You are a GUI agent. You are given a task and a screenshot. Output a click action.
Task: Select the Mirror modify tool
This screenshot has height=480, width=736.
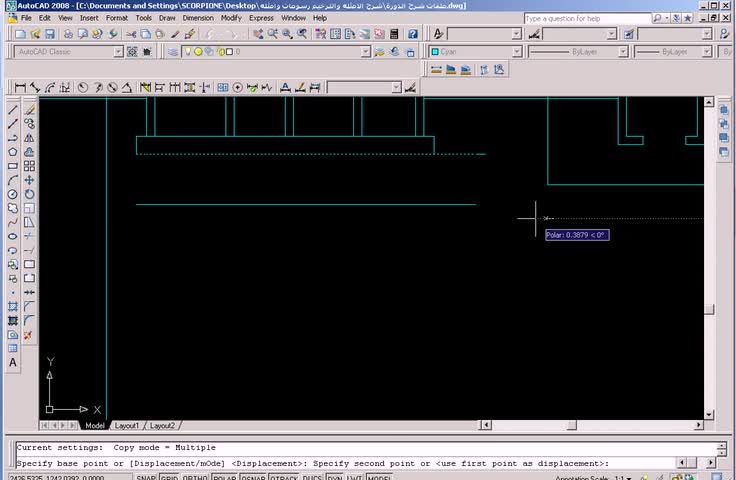[29, 138]
